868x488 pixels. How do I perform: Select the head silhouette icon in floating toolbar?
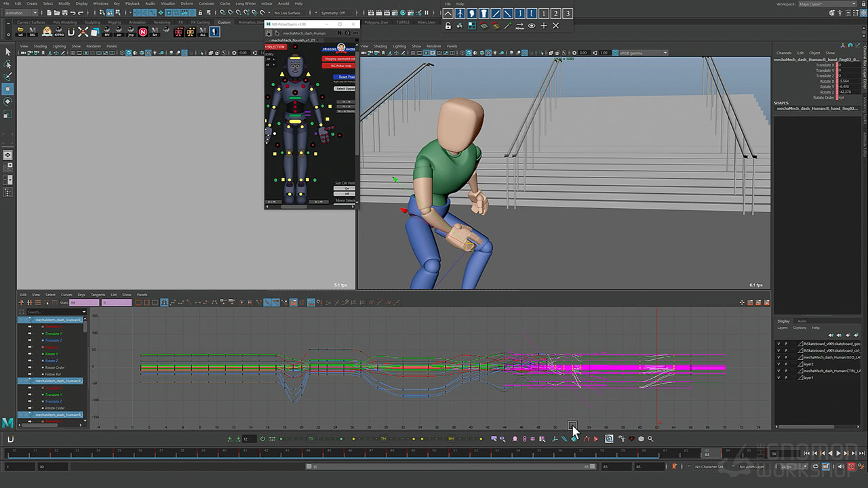coord(472,14)
